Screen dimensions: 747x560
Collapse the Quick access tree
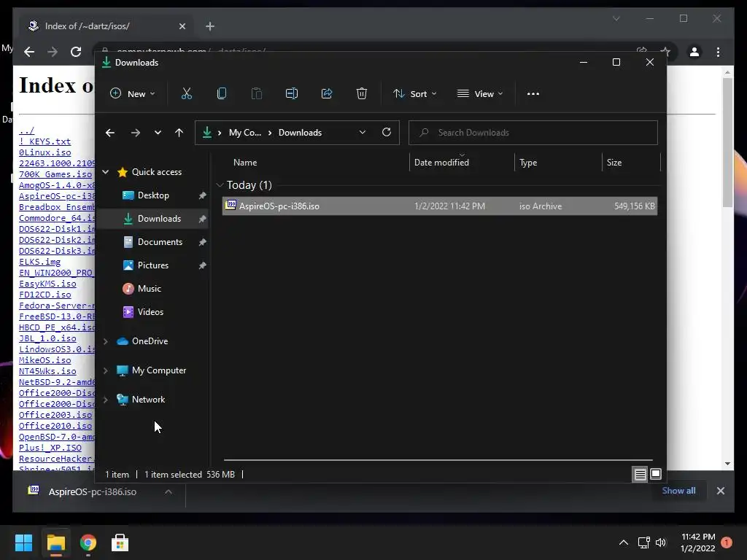pos(106,172)
